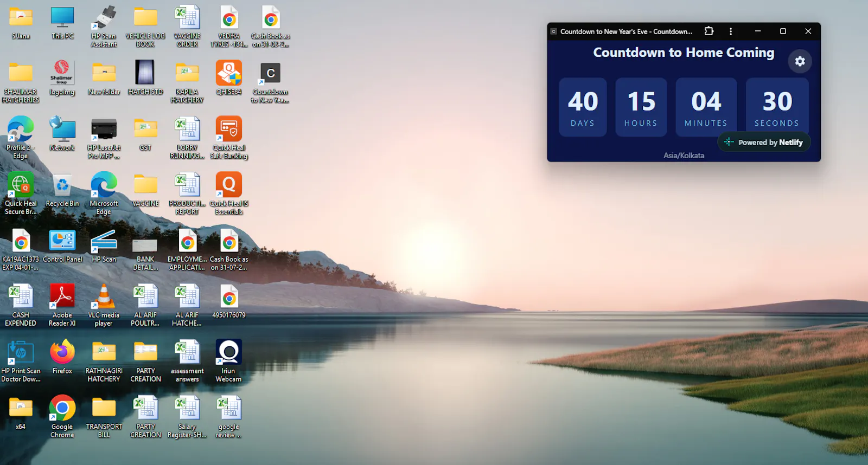The width and height of the screenshot is (868, 465).
Task: Select the Cash Book as on 31-07 file
Action: click(229, 250)
